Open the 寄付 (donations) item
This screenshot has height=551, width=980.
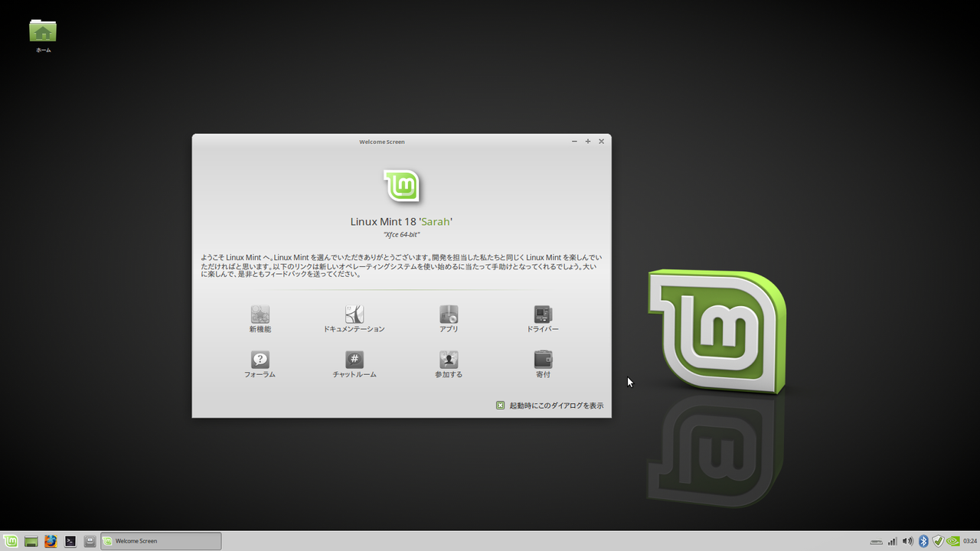click(x=543, y=365)
